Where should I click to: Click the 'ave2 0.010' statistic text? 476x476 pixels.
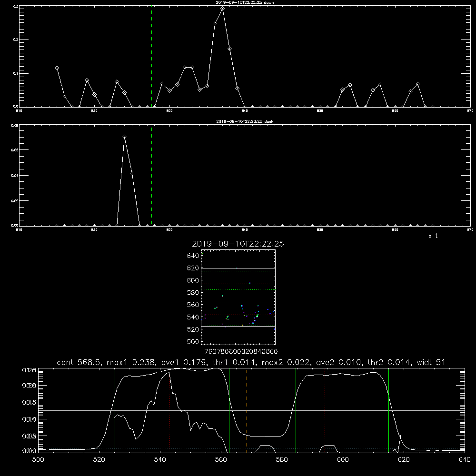click(x=339, y=362)
